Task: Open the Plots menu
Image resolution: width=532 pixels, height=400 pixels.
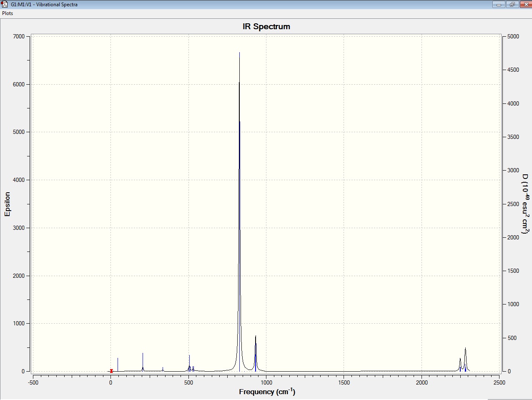Action: (x=8, y=13)
